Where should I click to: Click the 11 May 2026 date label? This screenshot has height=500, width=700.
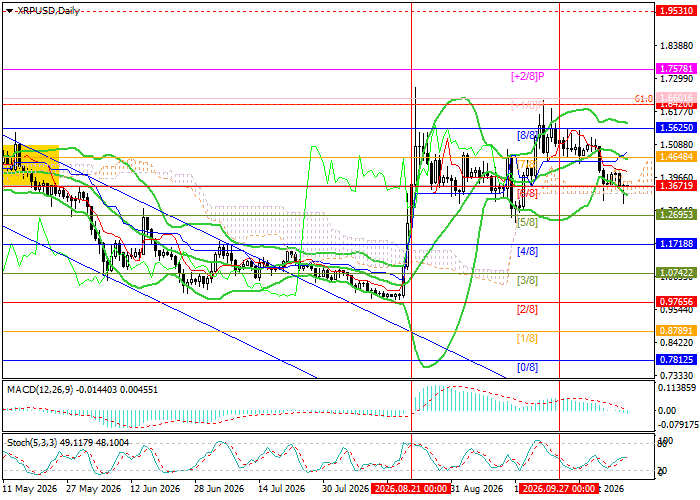30,489
